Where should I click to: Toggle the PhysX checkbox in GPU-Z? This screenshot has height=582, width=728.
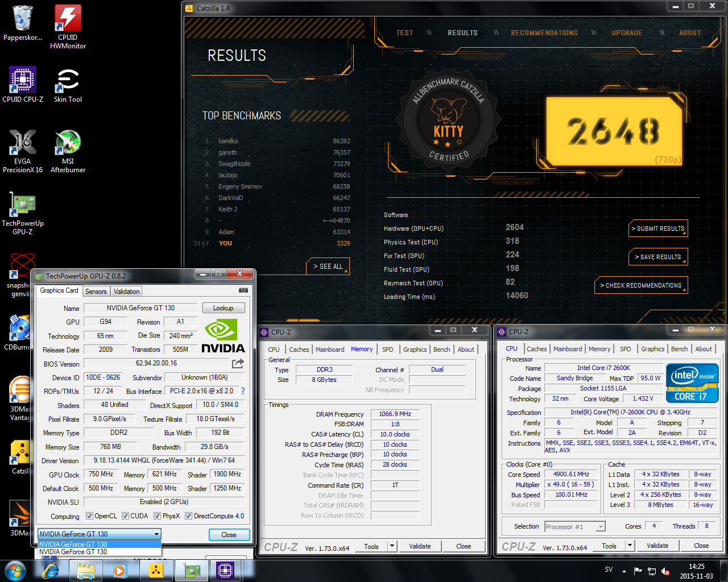(157, 516)
